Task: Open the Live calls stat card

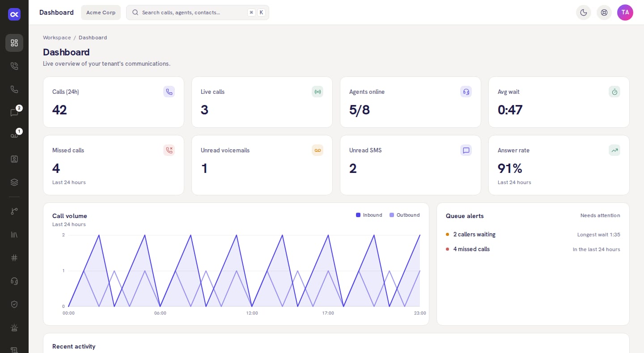Action: (x=262, y=102)
